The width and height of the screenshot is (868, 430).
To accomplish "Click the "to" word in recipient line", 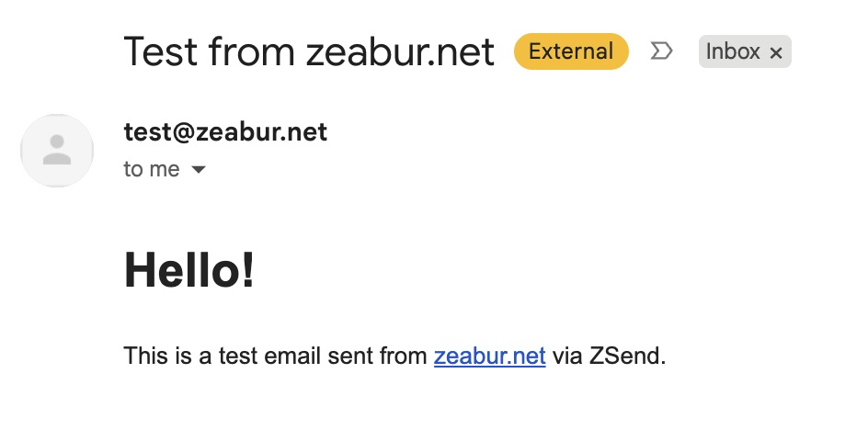I will (133, 170).
